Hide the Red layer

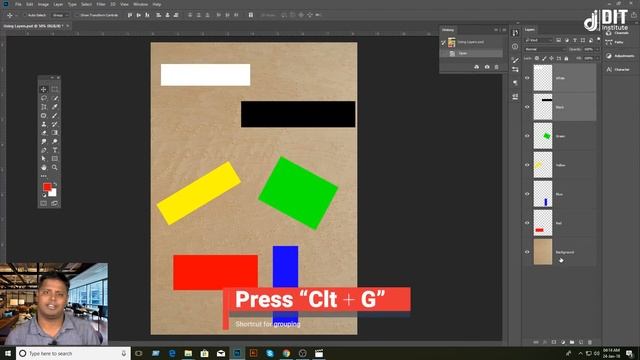pos(527,223)
